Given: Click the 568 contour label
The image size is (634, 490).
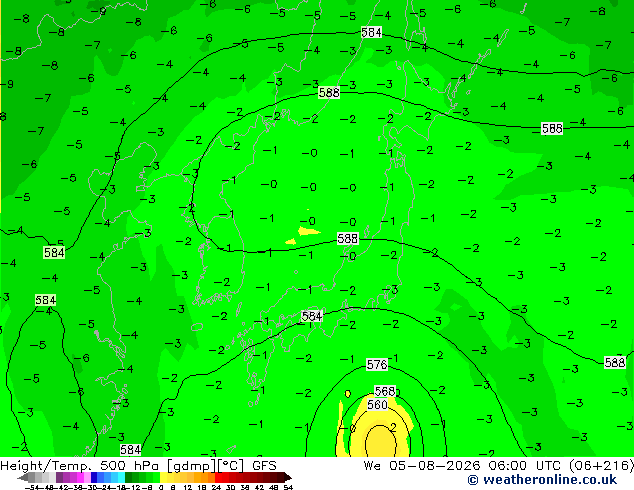Looking at the screenshot, I should point(385,391).
